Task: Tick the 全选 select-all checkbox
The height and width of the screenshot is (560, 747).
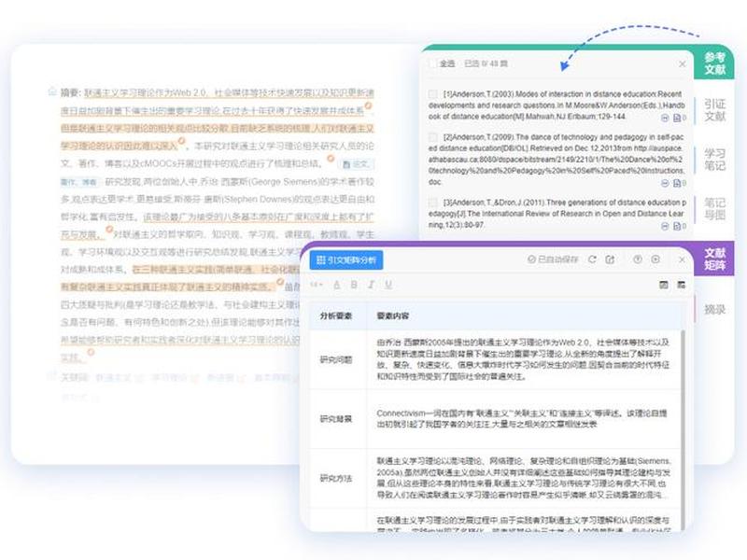Action: click(x=433, y=63)
